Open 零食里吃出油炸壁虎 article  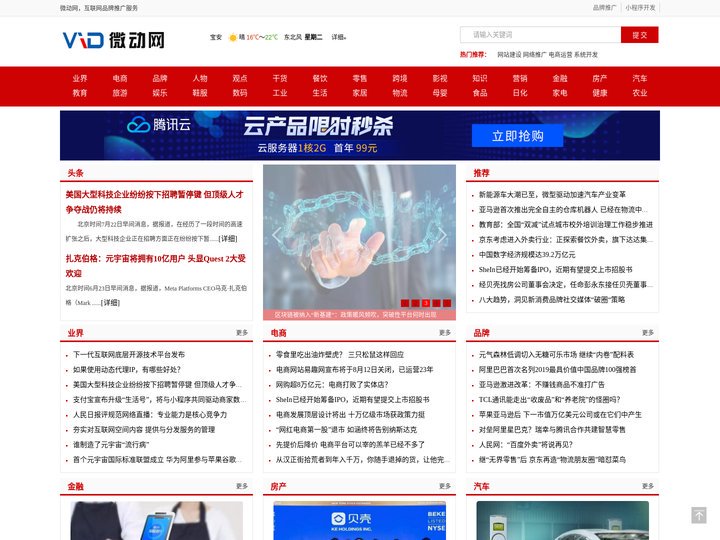click(340, 355)
